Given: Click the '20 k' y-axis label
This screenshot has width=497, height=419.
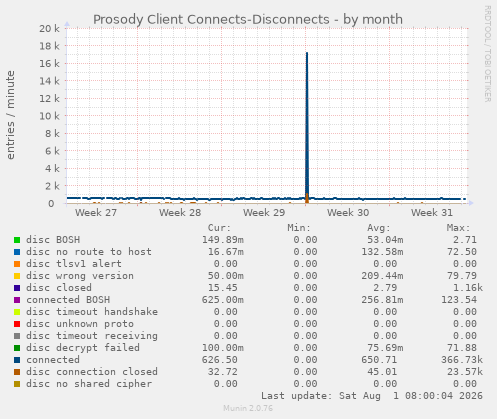Looking at the screenshot, I should pyautogui.click(x=50, y=29).
